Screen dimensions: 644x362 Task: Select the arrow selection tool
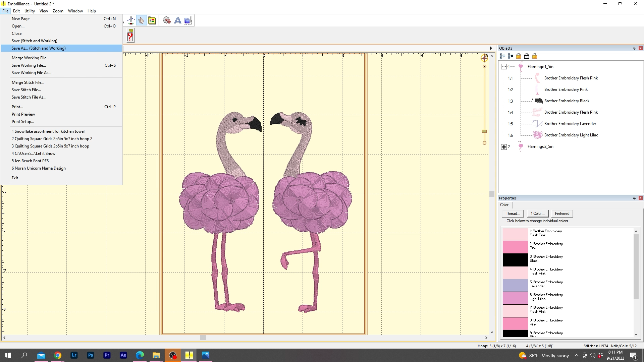click(141, 21)
